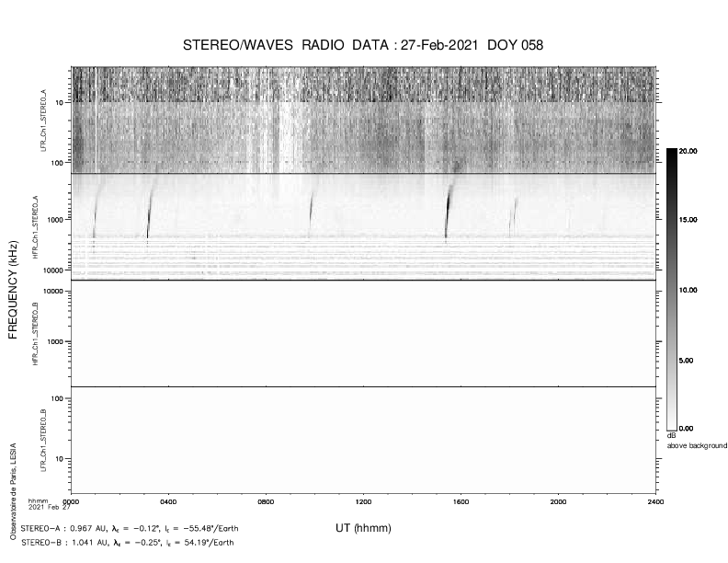The width and height of the screenshot is (728, 563).
Task: Click the 2400 time tick label
Action: coord(655,501)
